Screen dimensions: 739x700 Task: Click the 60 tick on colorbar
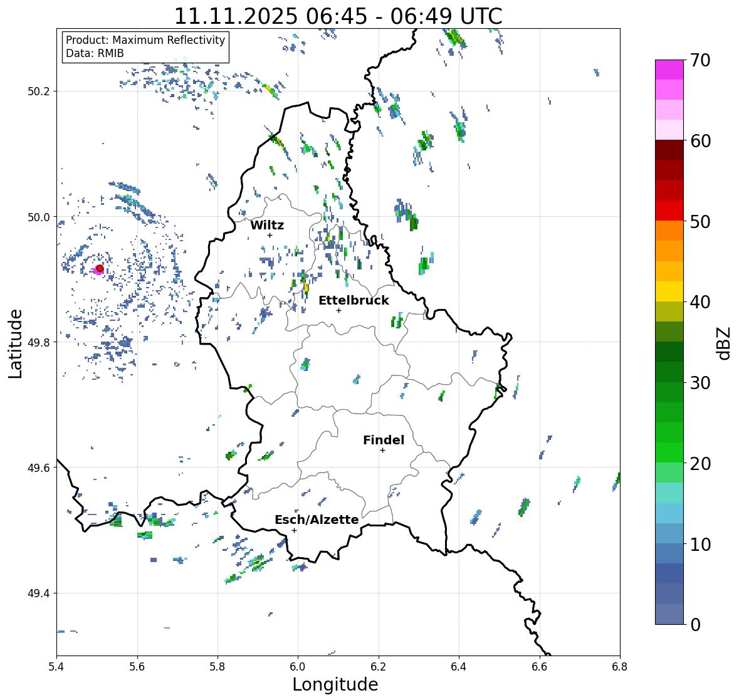pyautogui.click(x=700, y=141)
